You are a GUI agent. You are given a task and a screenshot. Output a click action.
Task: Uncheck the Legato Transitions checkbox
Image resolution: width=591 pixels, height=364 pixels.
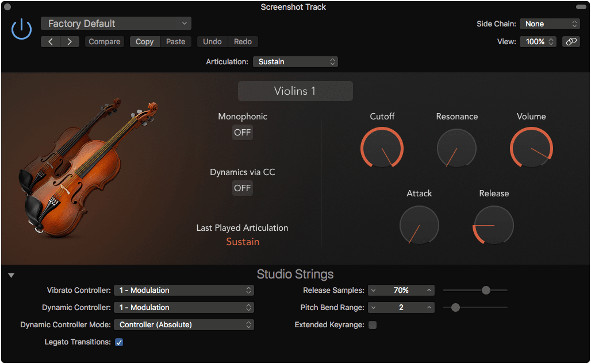pos(118,342)
